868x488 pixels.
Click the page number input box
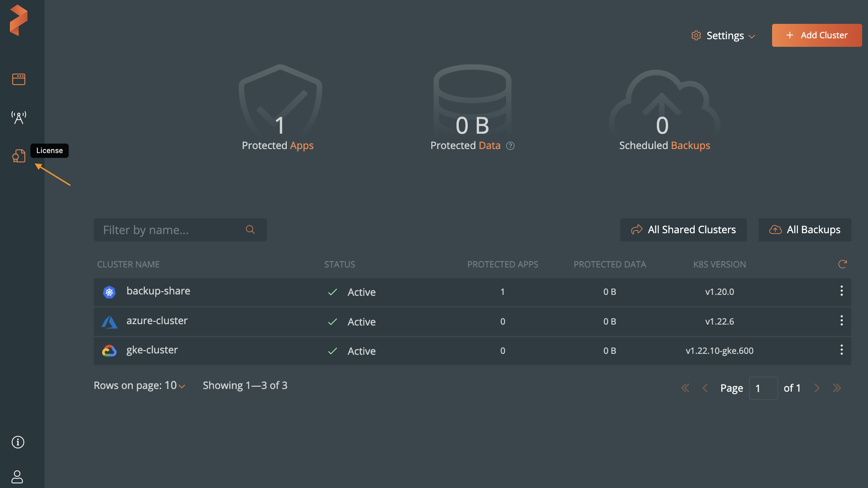click(x=763, y=388)
